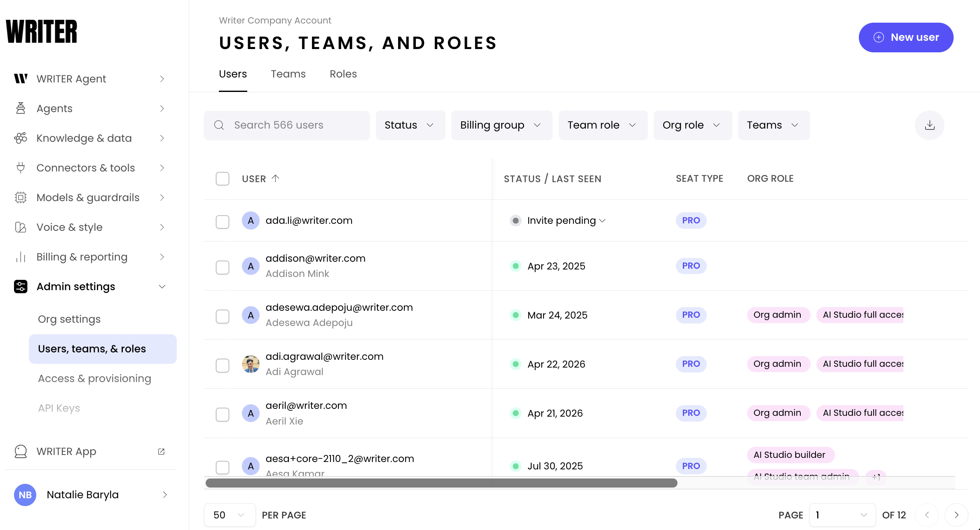Image resolution: width=980 pixels, height=530 pixels.
Task: Switch to the Roles tab
Action: [343, 74]
